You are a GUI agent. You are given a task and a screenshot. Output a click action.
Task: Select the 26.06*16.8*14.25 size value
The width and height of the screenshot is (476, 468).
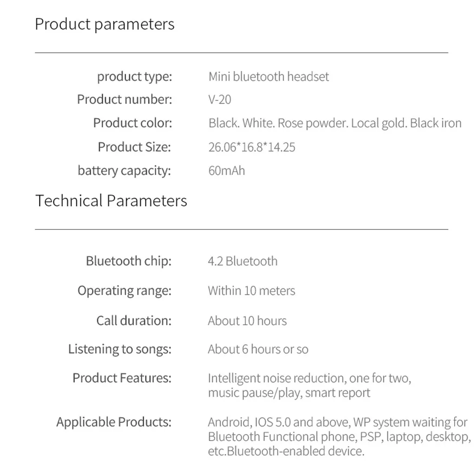(x=251, y=147)
